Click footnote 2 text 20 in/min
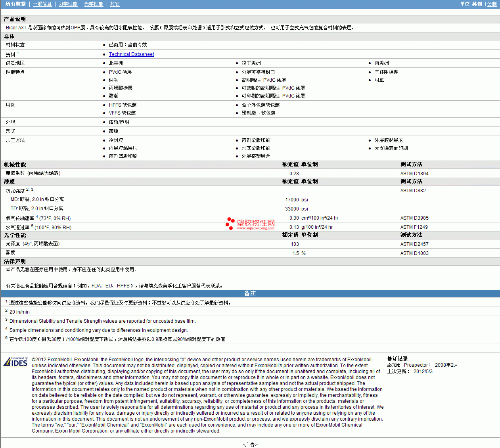500x448 pixels. tap(19, 312)
